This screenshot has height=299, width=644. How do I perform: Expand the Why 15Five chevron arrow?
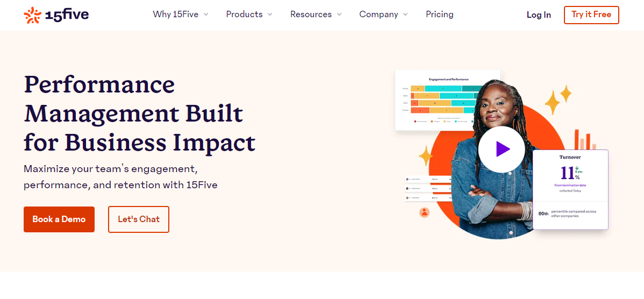pyautogui.click(x=206, y=15)
